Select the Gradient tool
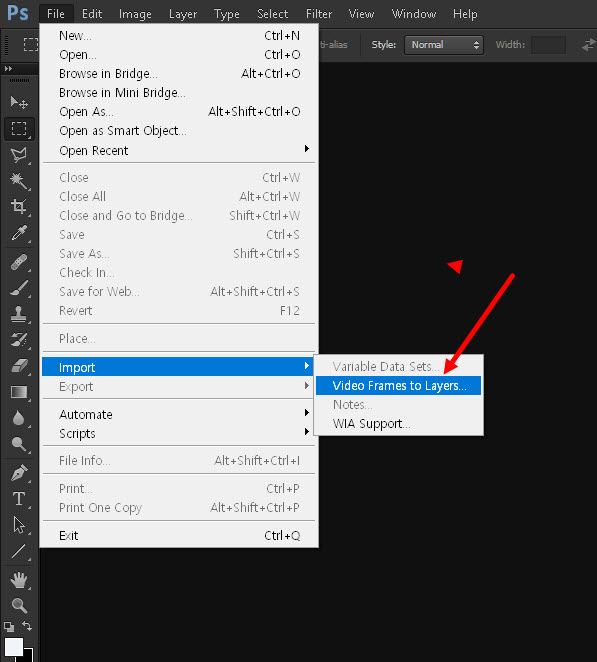Screen dimensions: 597x662 click(x=19, y=392)
